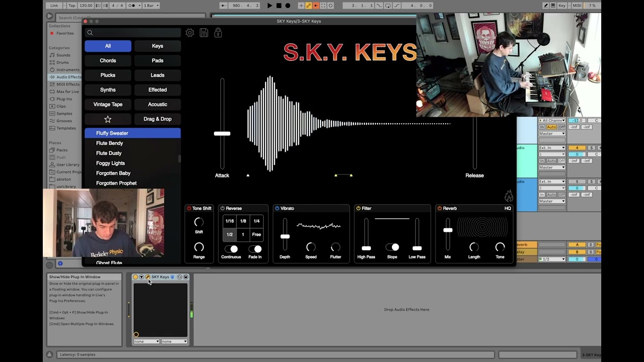Click the transport Play button
This screenshot has width=644, height=362.
[270, 6]
